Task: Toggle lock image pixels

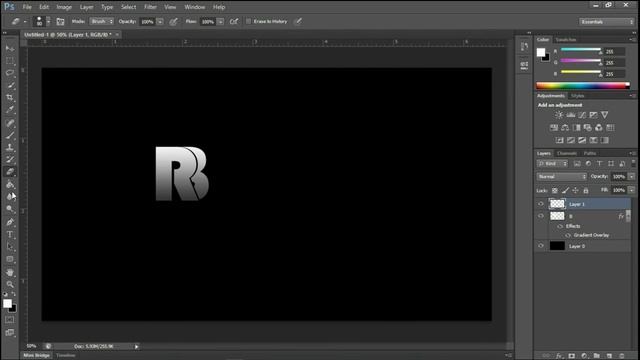Action: click(565, 191)
